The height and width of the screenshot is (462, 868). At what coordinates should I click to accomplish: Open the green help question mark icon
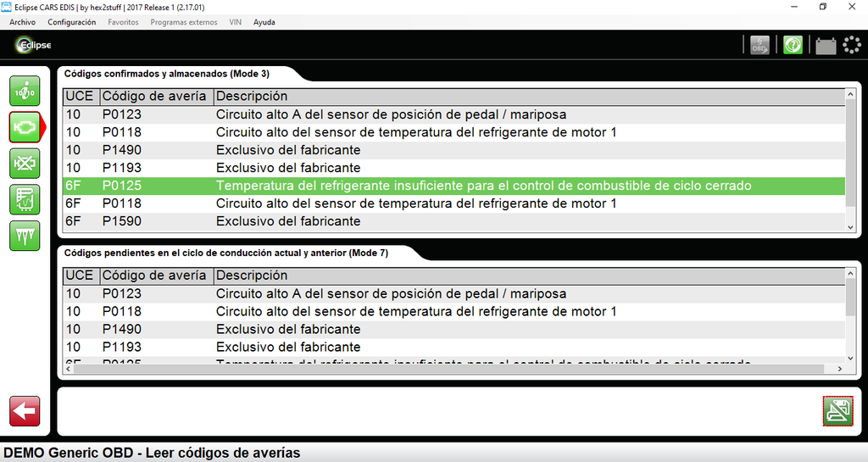click(x=793, y=45)
